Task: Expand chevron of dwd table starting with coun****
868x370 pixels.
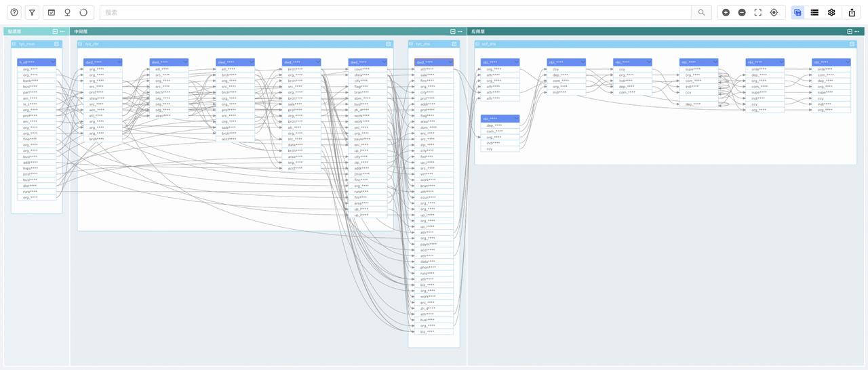Action: tap(384, 62)
